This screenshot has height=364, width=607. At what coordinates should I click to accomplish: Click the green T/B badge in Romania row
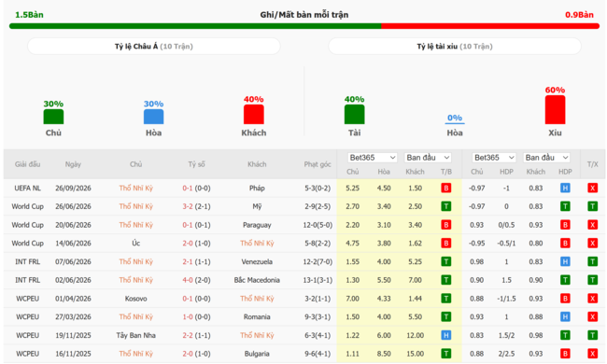446,316
